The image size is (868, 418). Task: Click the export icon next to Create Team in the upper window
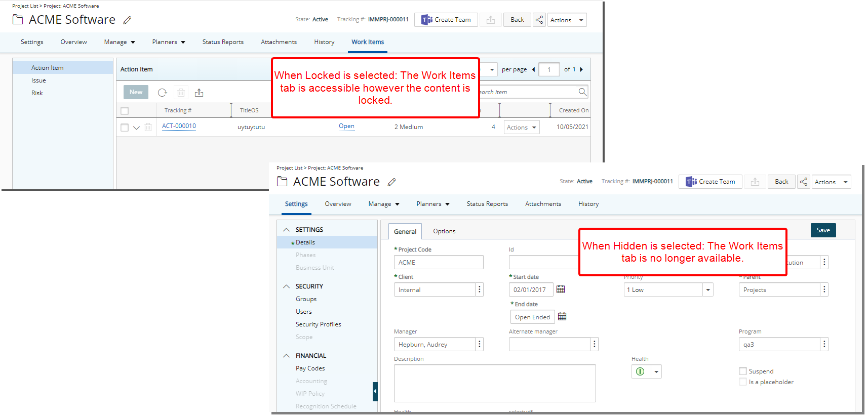click(491, 20)
